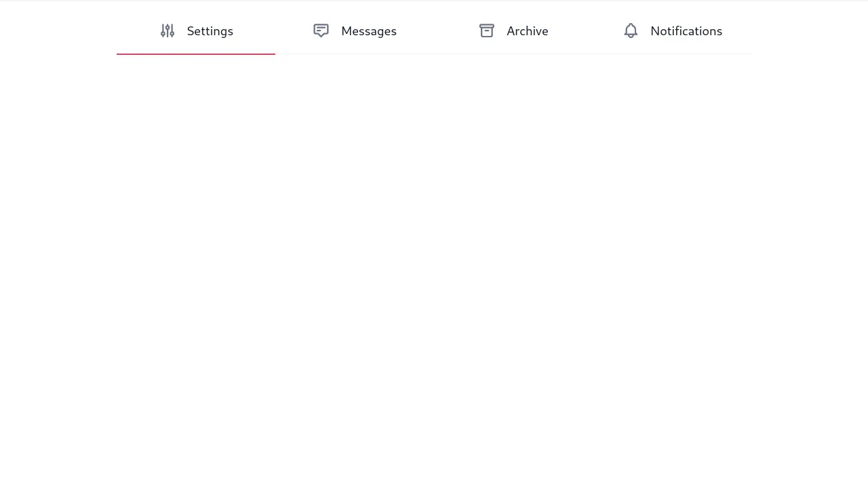The height and width of the screenshot is (488, 868).
Task: Open the Settings tab
Action: 196,31
